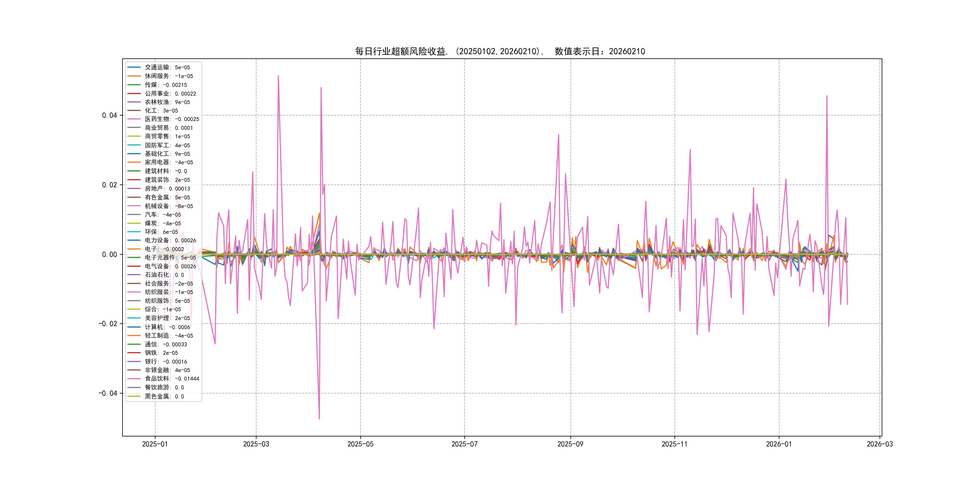Viewport: 980px width, 490px height.
Task: Click the purple 石油石化 legend line swatch
Action: pyautogui.click(x=134, y=275)
